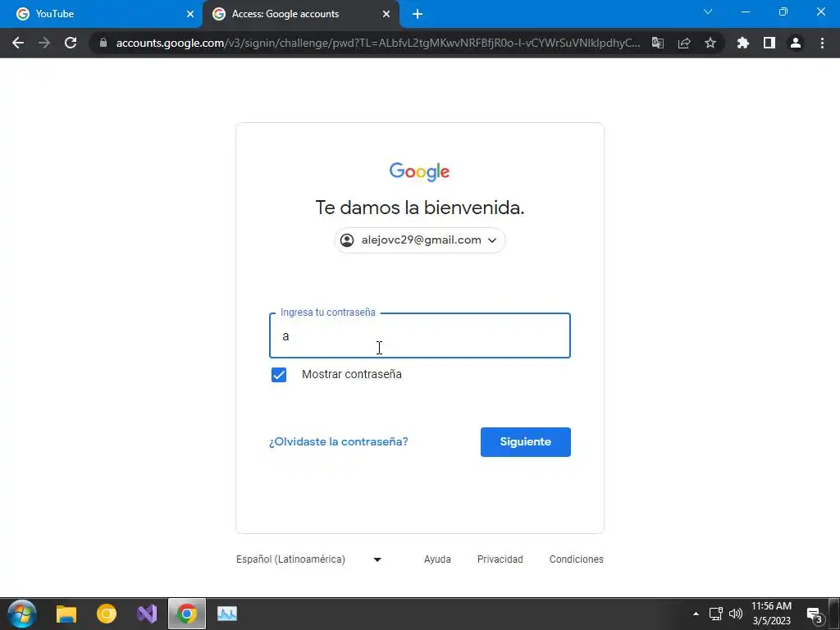Viewport: 840px width, 630px height.
Task: Toggle the Chrome side panel icon
Action: pos(769,43)
